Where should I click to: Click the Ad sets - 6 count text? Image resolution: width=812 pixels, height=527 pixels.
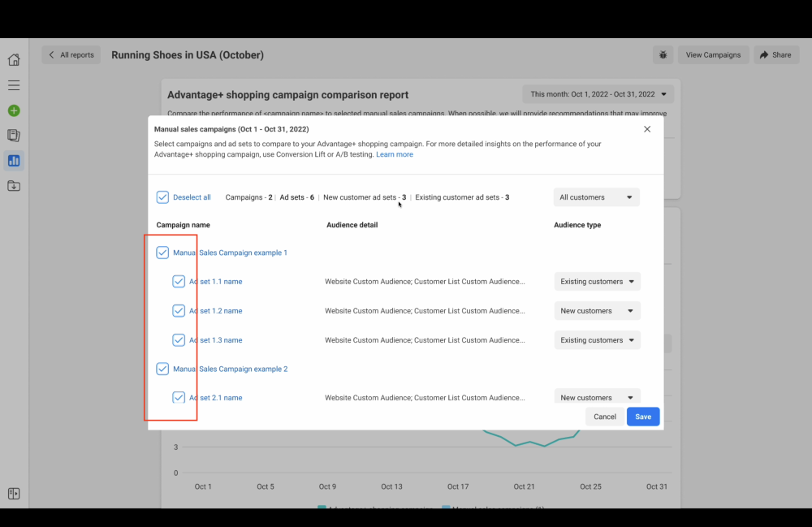point(296,197)
